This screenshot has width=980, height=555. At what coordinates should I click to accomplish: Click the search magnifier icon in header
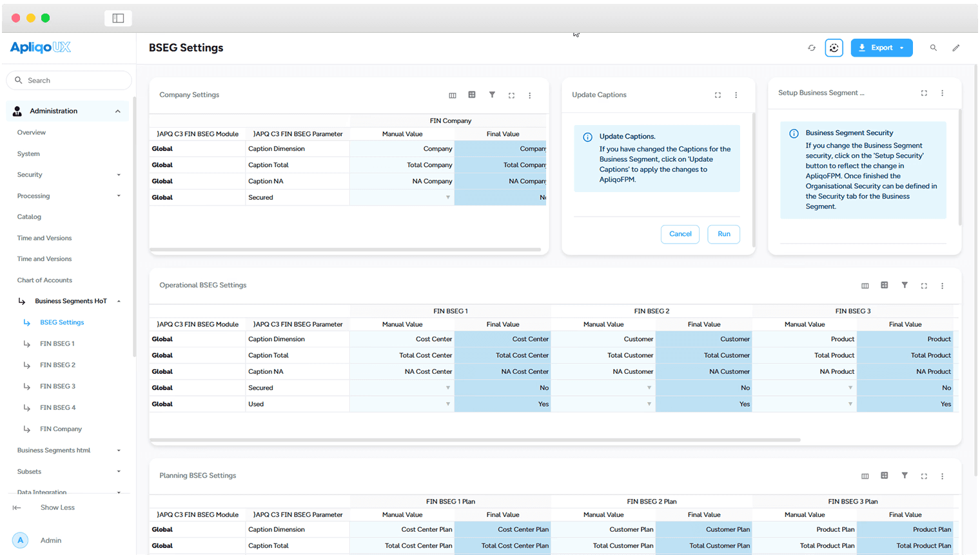pyautogui.click(x=933, y=48)
